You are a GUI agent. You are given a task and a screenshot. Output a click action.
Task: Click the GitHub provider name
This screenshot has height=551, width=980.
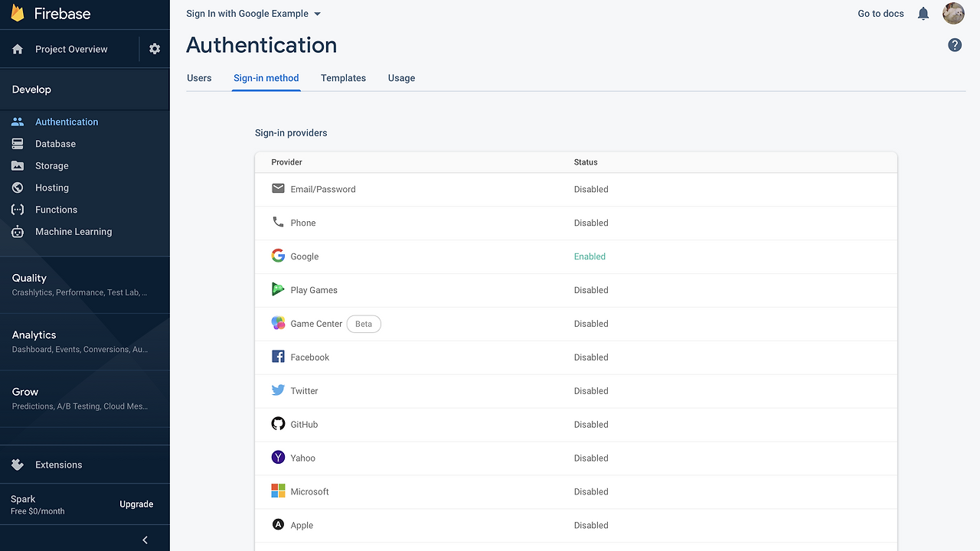pyautogui.click(x=304, y=425)
